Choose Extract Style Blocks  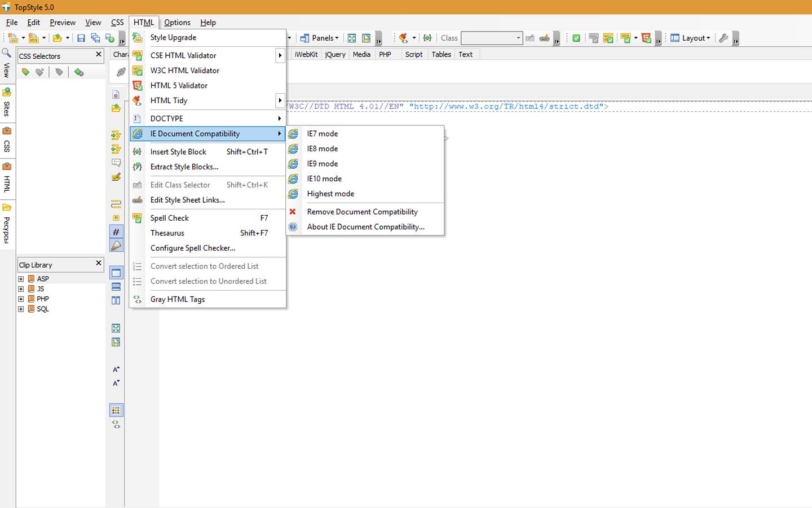[x=208, y=167]
